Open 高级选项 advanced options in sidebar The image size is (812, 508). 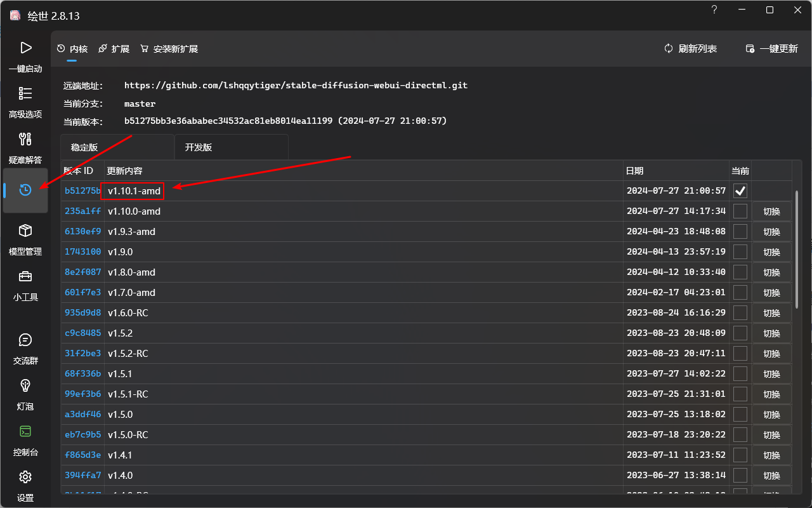tap(25, 103)
